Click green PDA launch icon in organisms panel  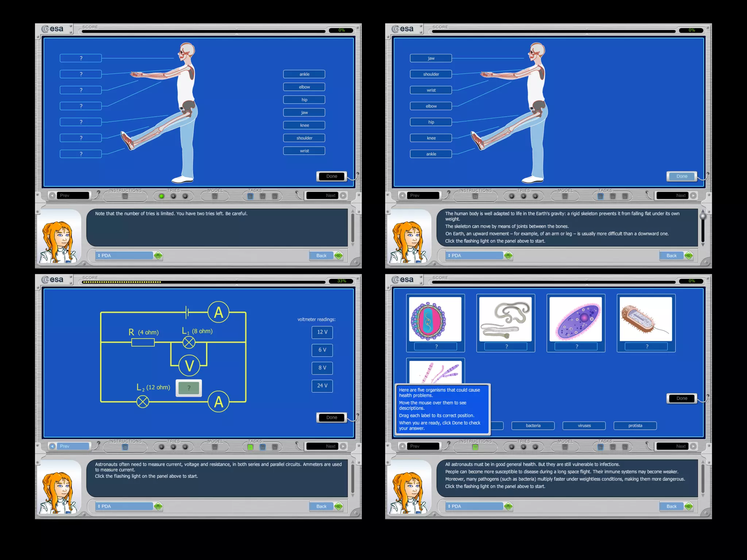point(508,506)
